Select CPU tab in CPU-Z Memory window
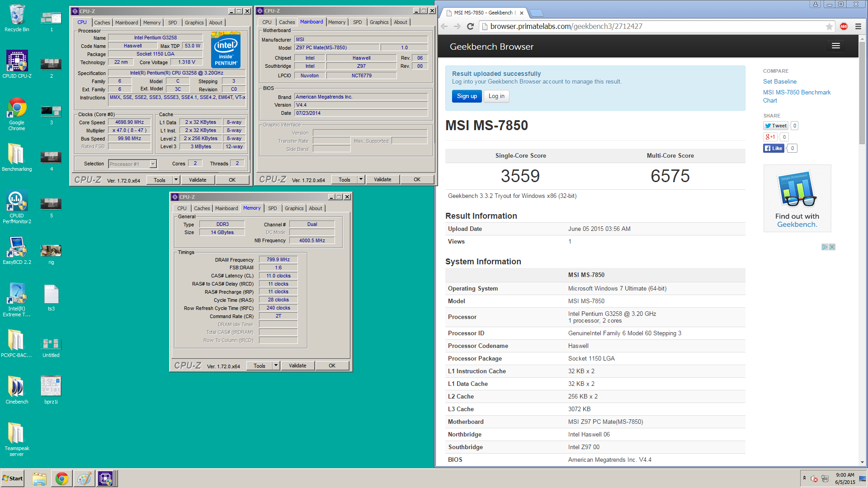Image resolution: width=868 pixels, height=488 pixels. point(182,208)
